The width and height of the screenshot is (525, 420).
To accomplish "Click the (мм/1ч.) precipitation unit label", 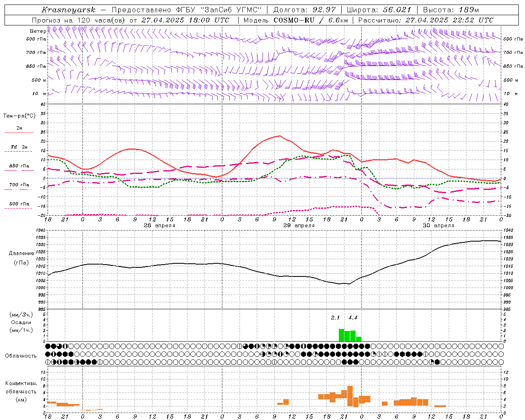I will (x=21, y=330).
